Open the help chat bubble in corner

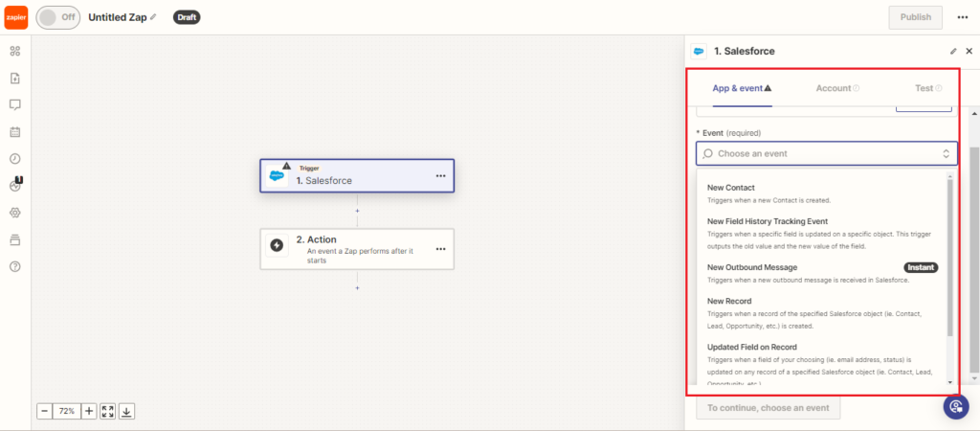pyautogui.click(x=956, y=407)
